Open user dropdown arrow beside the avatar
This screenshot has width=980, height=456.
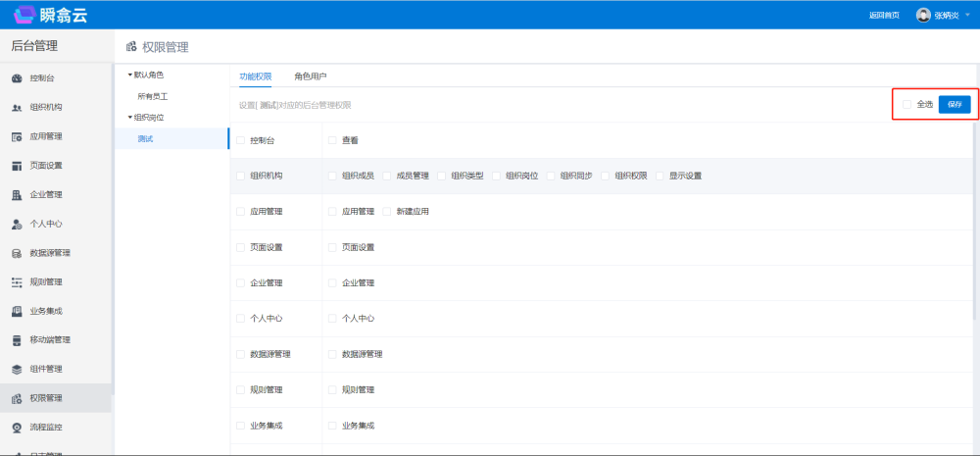click(967, 15)
